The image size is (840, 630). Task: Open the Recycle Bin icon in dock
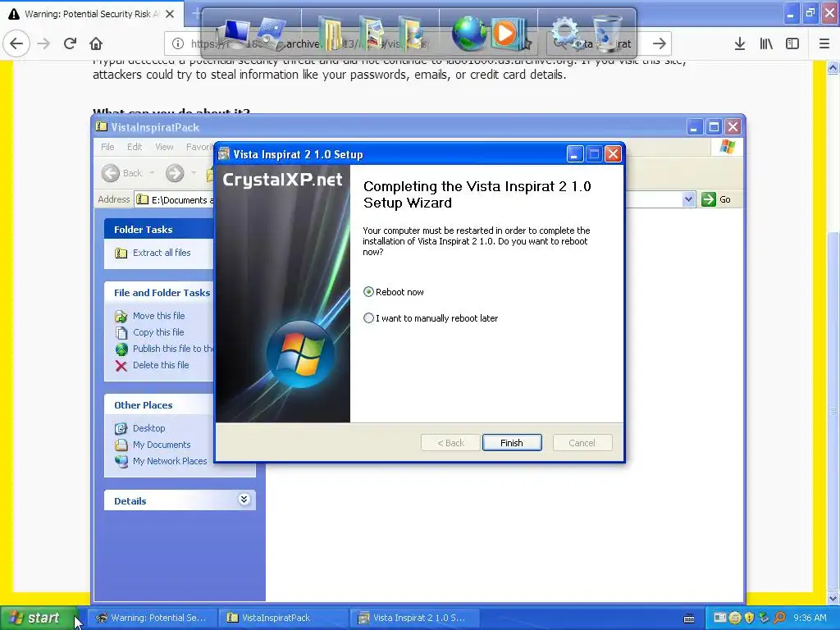(x=608, y=33)
